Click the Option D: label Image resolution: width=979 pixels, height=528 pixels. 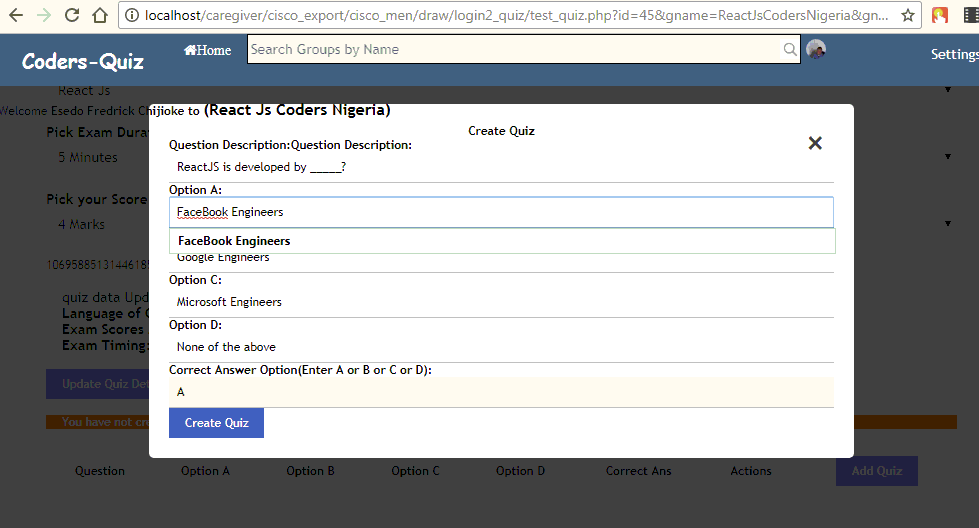tap(195, 325)
